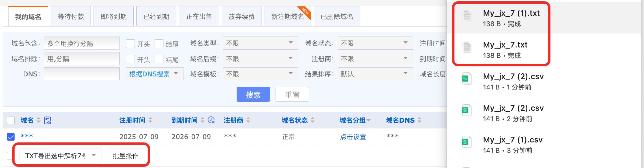Expand the 根据DNS搜索 dropdown
The height and width of the screenshot is (168, 644).
pos(154,74)
